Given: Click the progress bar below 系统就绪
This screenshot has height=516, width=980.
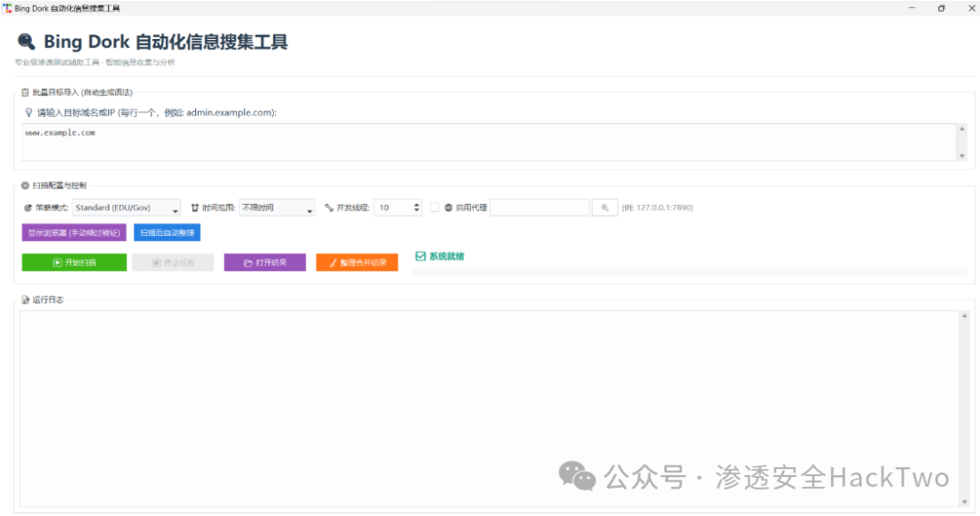Looking at the screenshot, I should (690, 271).
